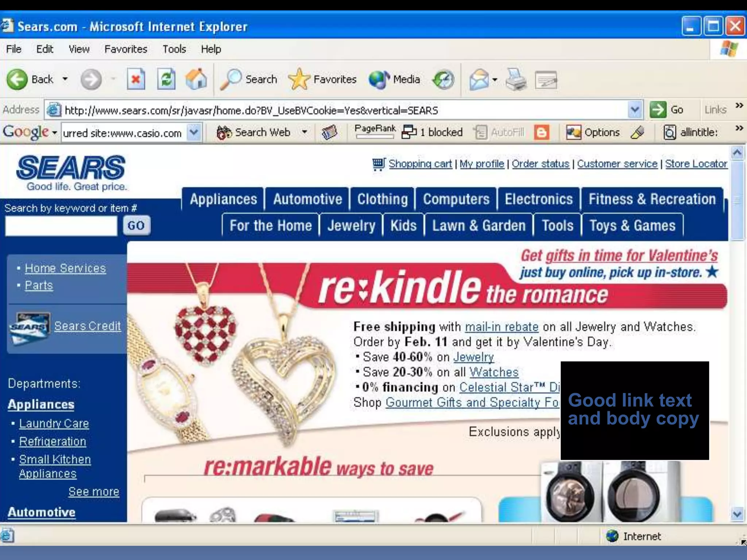Click the Refrigeration department link
Viewport: 747px width, 560px height.
click(x=53, y=442)
